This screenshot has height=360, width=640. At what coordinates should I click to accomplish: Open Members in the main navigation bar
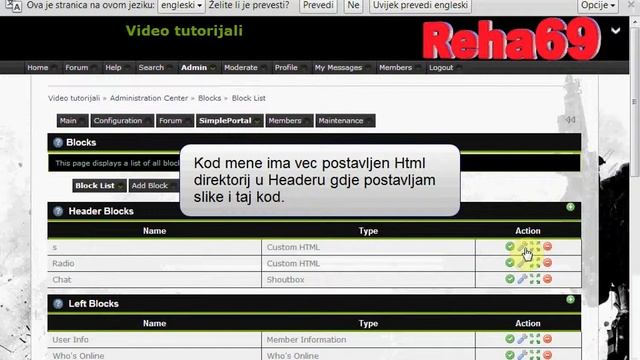[396, 68]
